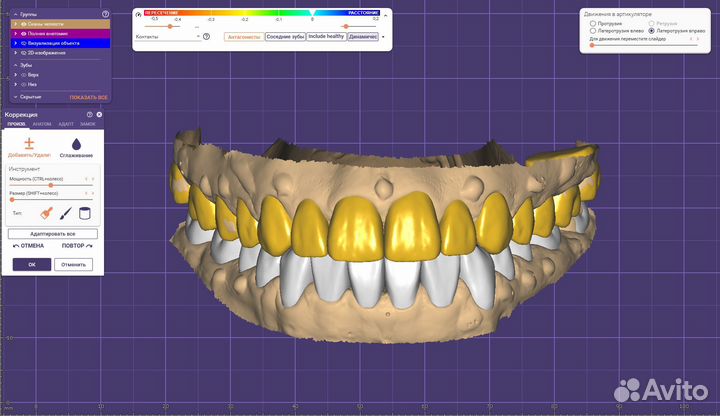
Task: Choose the thin brush type icon
Action: tap(66, 213)
